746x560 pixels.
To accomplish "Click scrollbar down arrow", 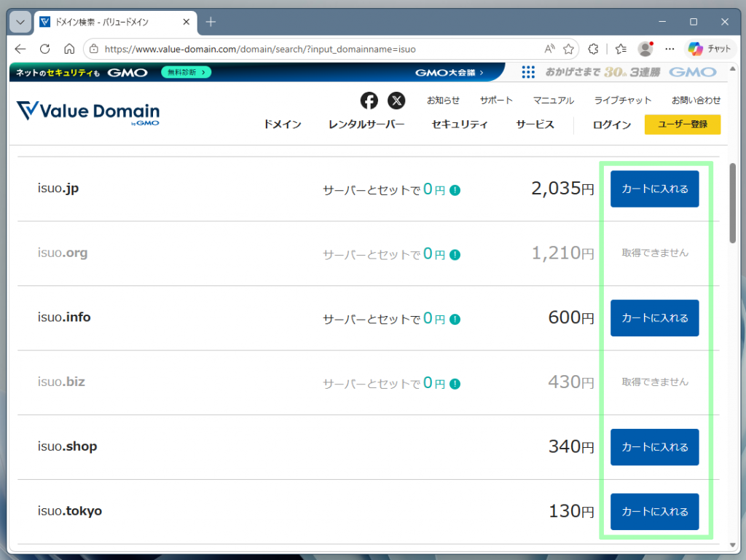I will point(733,545).
